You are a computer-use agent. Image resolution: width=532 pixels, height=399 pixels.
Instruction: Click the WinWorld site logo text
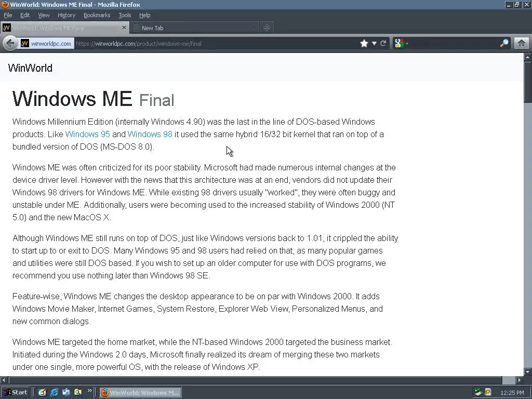pos(30,68)
